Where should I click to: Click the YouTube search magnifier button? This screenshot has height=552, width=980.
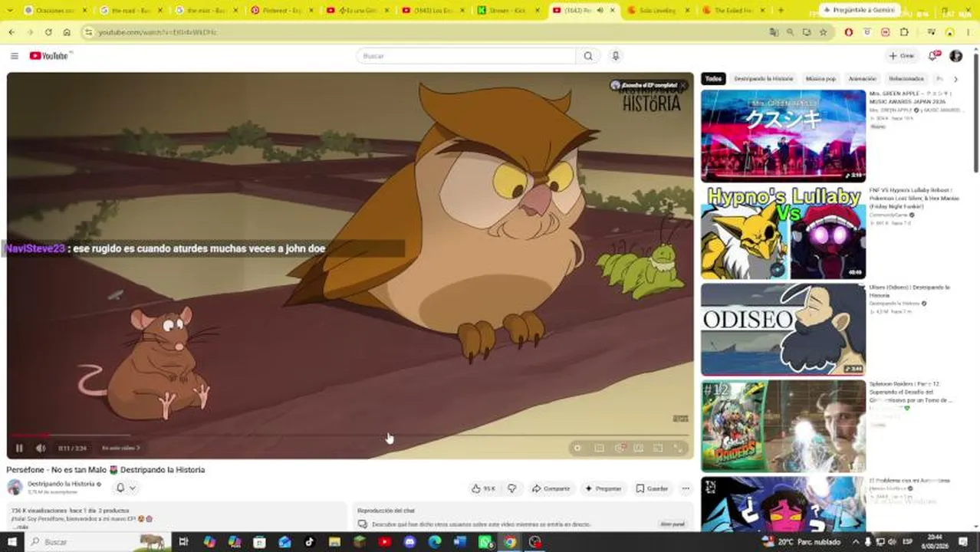point(588,56)
